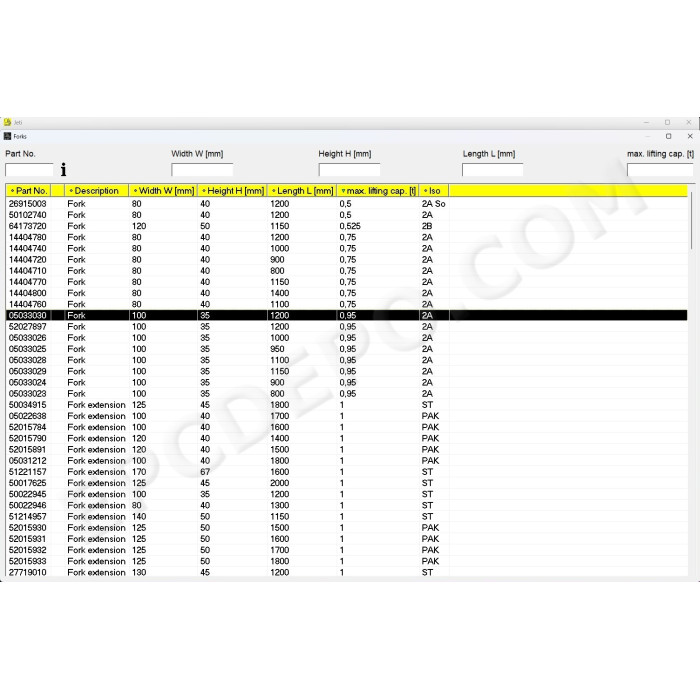Sort by max. lifting cap. column header
Viewport: 700px width, 700px height.
[x=378, y=191]
